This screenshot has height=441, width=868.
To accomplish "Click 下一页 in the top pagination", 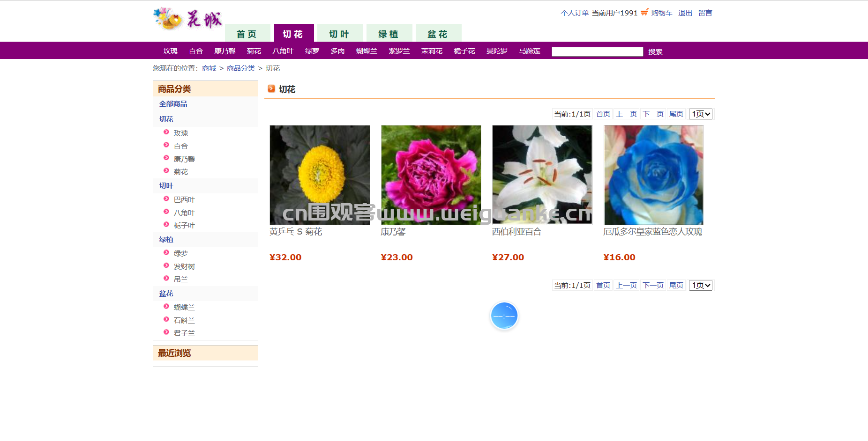I will [653, 114].
